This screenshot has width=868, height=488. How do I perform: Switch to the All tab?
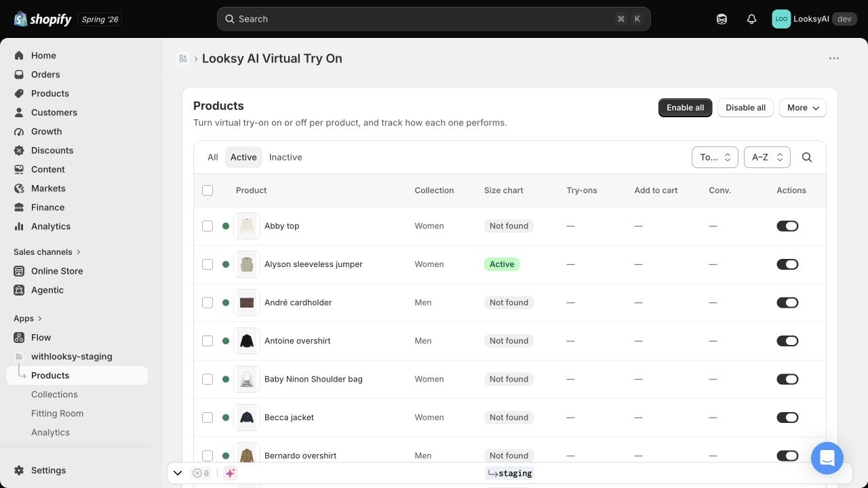click(213, 157)
